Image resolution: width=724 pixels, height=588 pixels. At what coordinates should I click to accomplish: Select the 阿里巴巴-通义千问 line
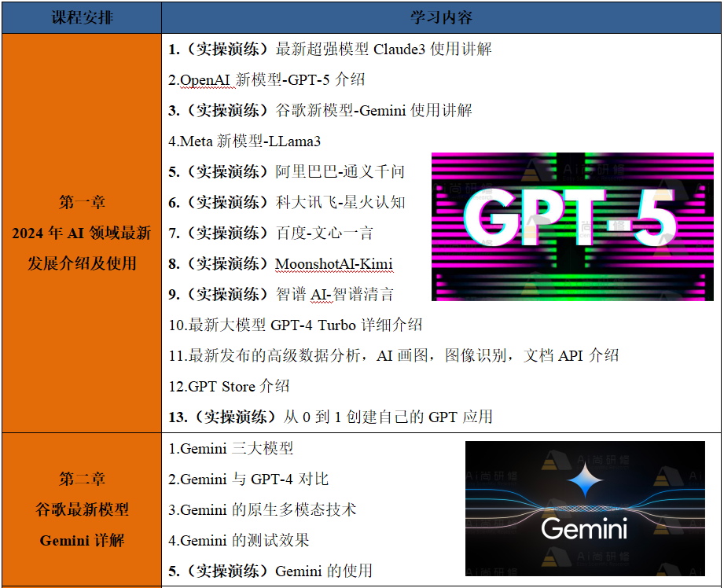pos(286,172)
